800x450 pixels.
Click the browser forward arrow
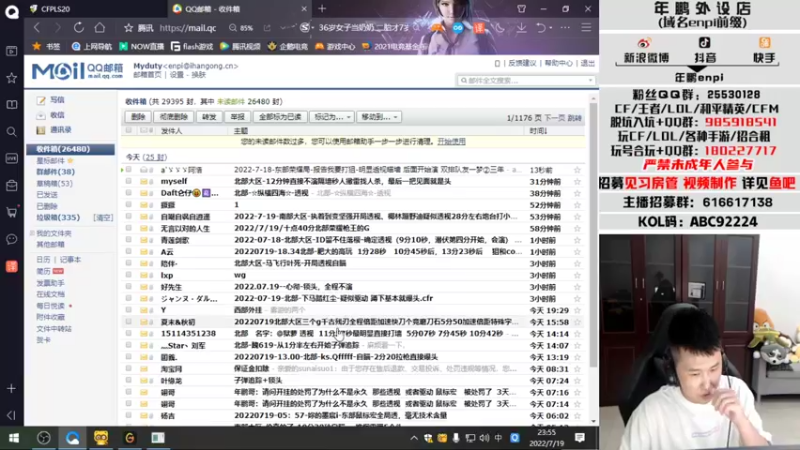click(x=57, y=28)
